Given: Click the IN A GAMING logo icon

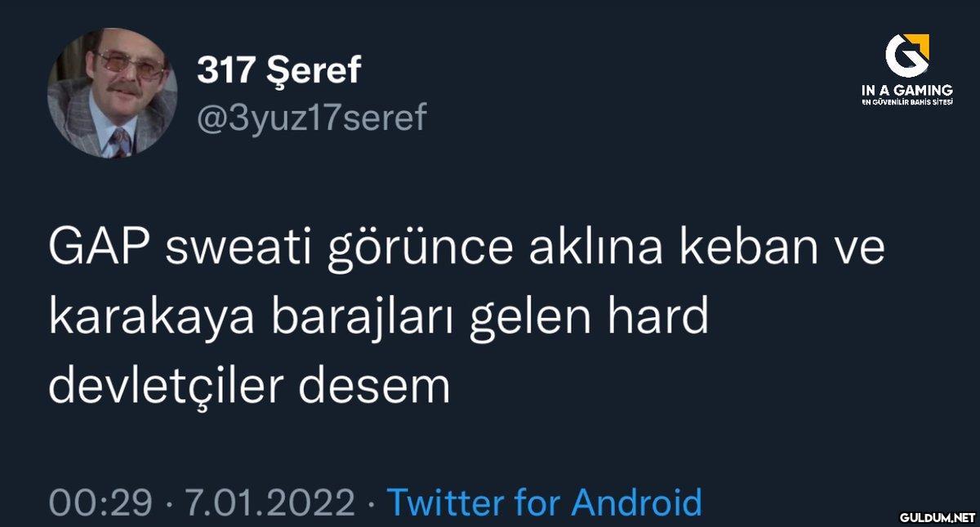Looking at the screenshot, I should point(906,56).
